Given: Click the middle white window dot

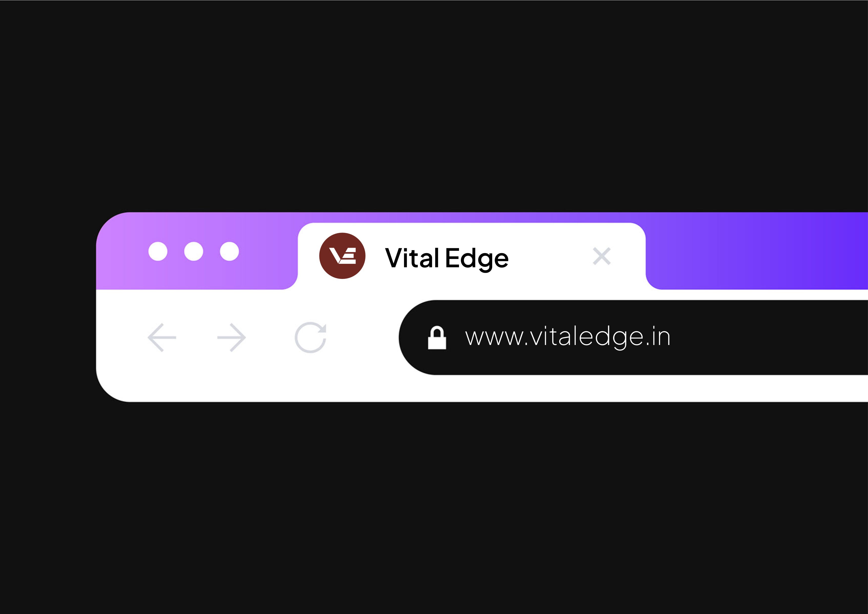Looking at the screenshot, I should pos(193,251).
